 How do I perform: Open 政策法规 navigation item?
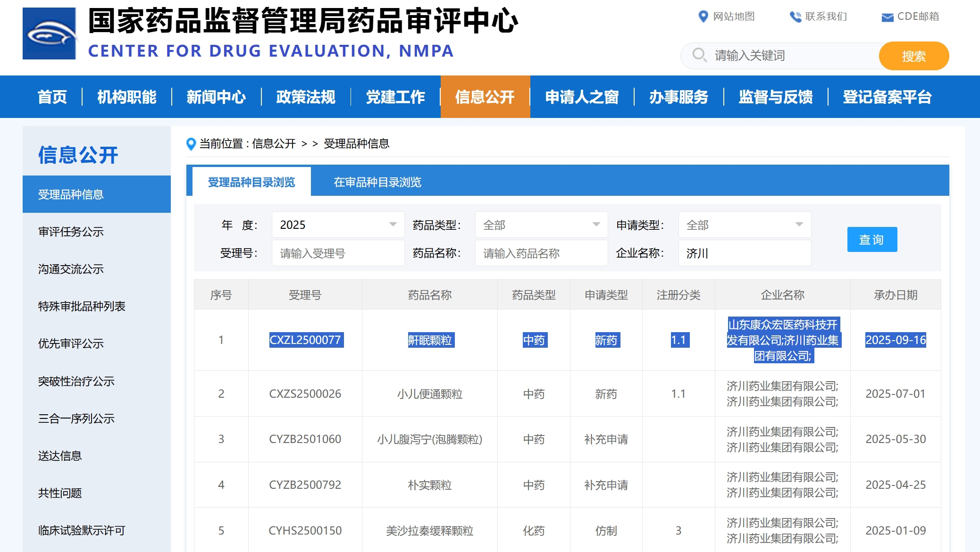click(x=306, y=97)
